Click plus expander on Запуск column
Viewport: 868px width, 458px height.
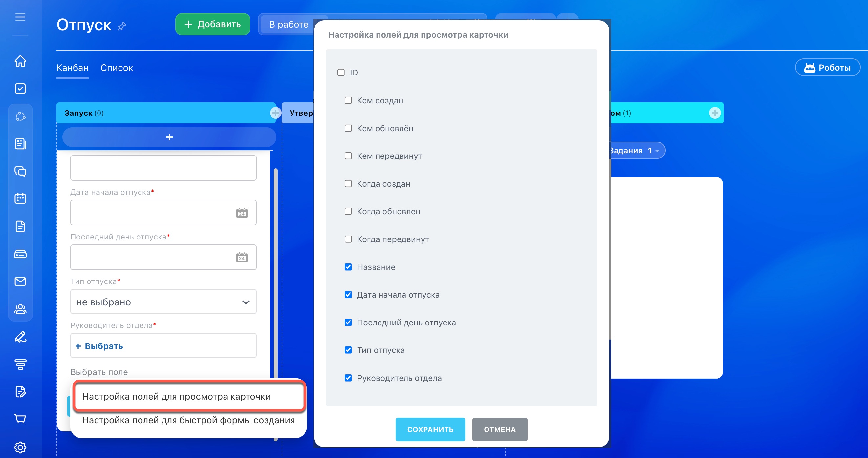pyautogui.click(x=275, y=113)
